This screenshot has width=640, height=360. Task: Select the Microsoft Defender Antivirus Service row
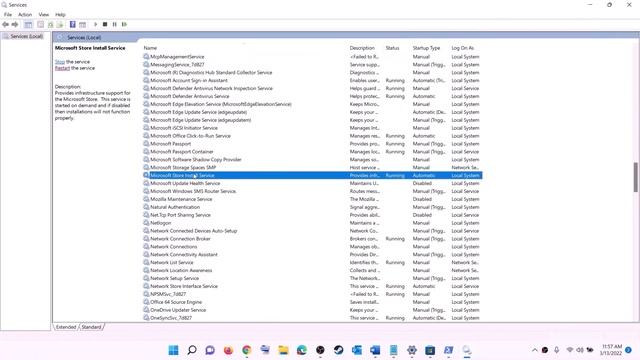(312, 96)
